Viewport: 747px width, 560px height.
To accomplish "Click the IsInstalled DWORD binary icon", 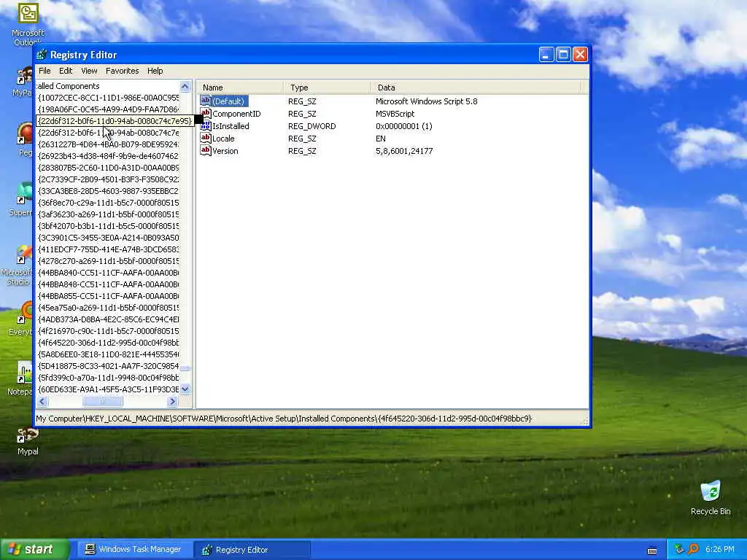I will (205, 125).
